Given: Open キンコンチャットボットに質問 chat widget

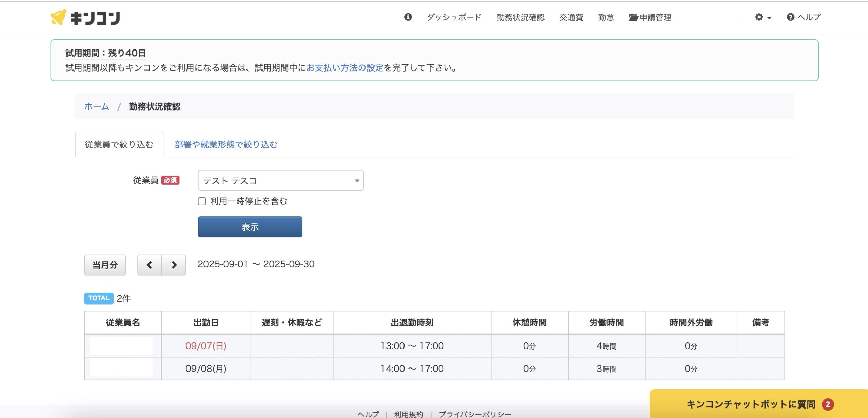Looking at the screenshot, I should click(750, 404).
